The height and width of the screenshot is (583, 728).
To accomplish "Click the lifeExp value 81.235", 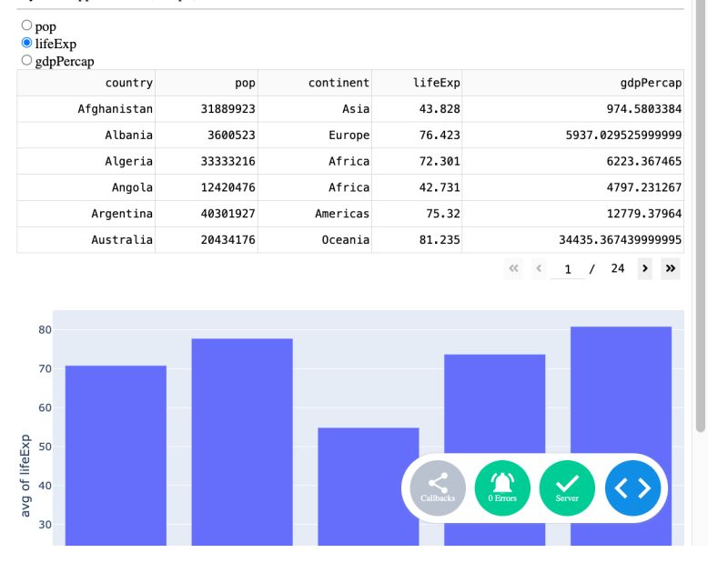I will point(417,240).
